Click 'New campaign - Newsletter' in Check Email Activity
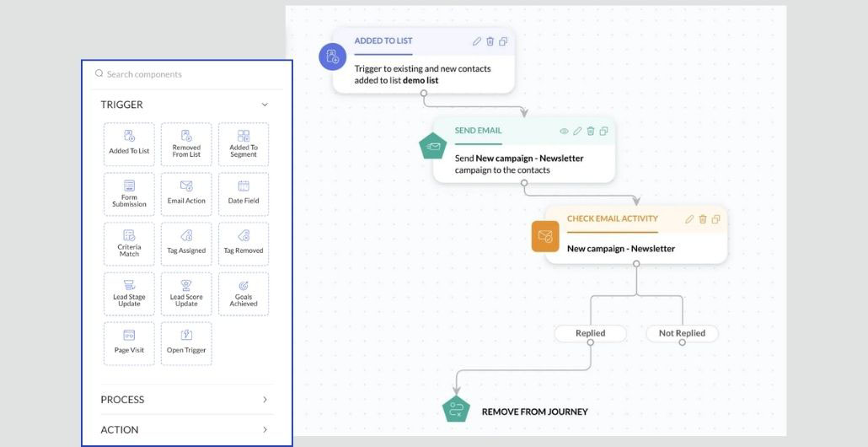This screenshot has height=447, width=868. click(x=620, y=248)
